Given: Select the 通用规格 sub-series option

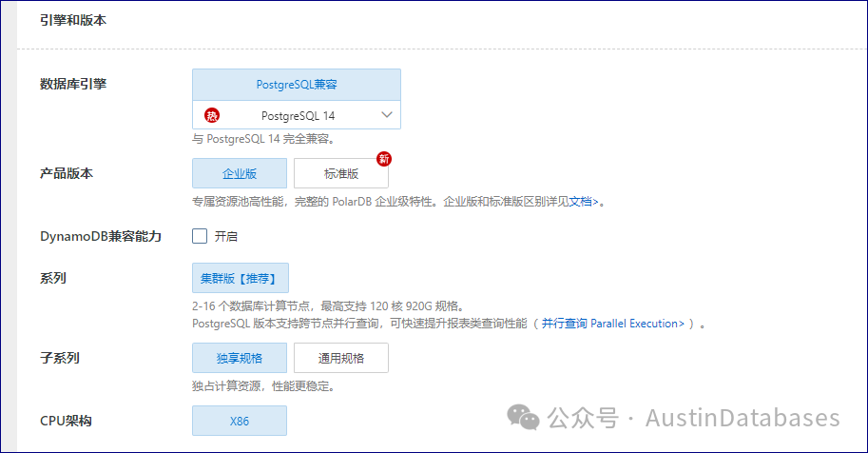Looking at the screenshot, I should click(341, 358).
